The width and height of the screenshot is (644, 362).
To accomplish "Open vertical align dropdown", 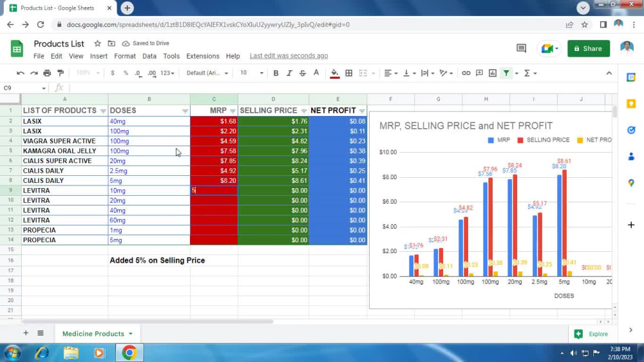I will [x=409, y=73].
